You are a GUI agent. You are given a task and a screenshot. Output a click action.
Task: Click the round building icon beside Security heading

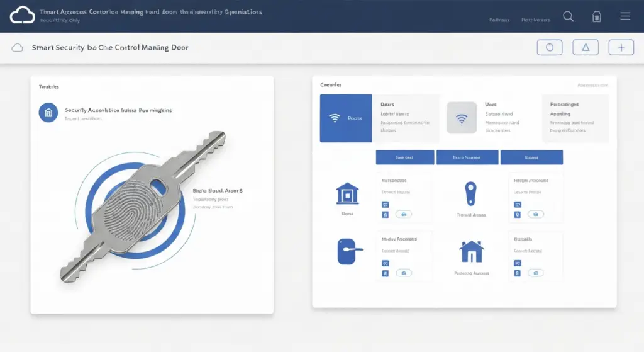click(x=48, y=112)
